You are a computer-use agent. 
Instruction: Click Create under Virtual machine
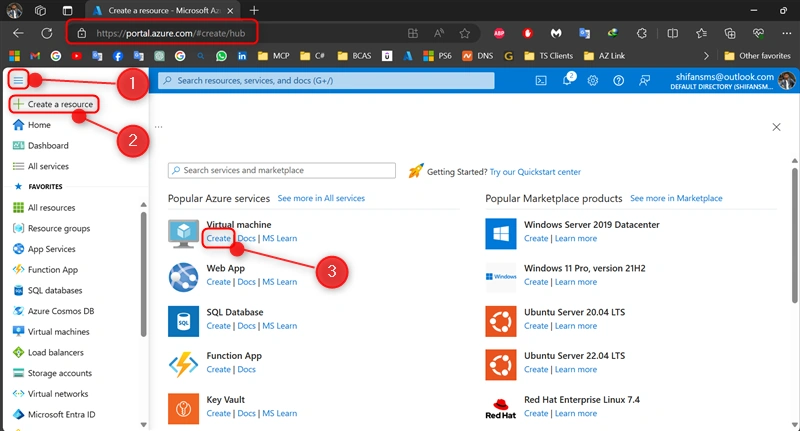[218, 238]
